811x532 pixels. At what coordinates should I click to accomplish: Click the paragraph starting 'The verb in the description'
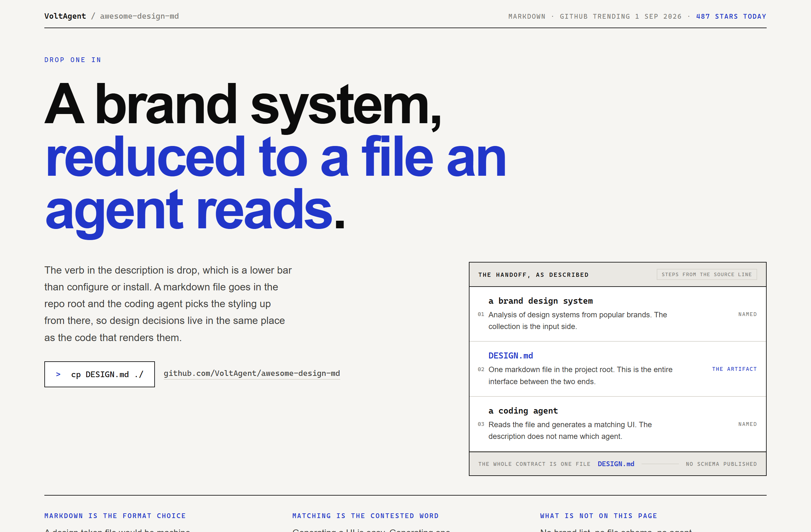[x=168, y=304]
